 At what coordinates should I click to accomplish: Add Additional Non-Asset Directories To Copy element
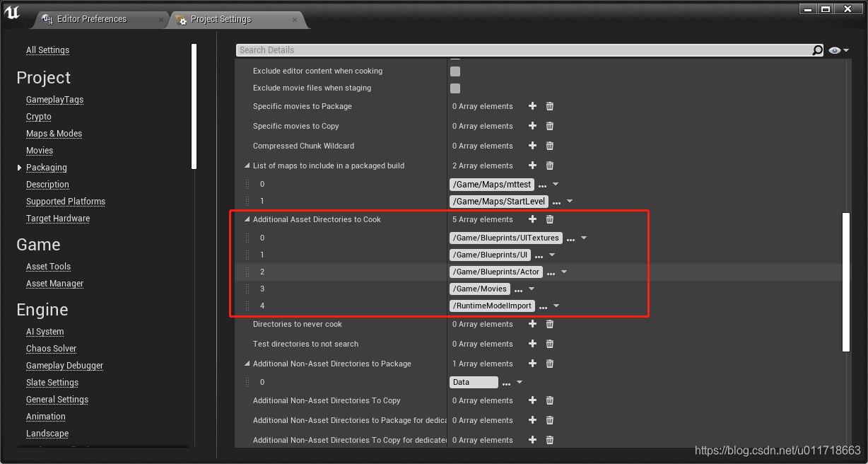[x=533, y=400]
